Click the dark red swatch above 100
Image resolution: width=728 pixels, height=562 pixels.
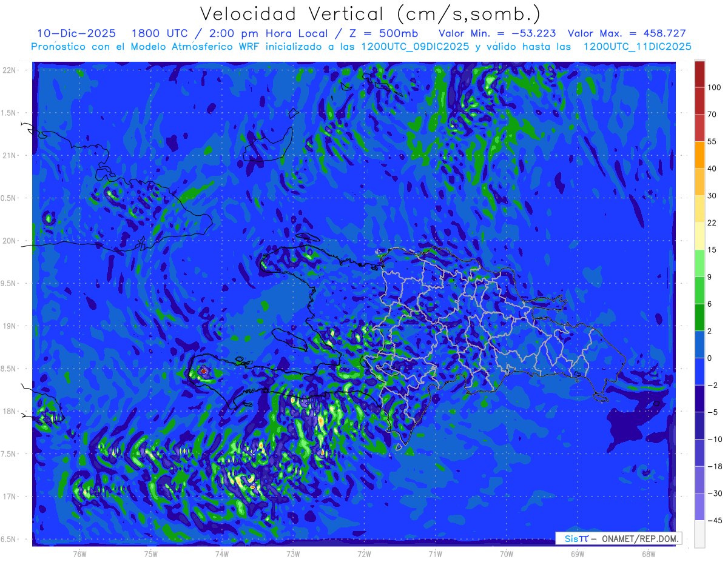click(x=699, y=74)
